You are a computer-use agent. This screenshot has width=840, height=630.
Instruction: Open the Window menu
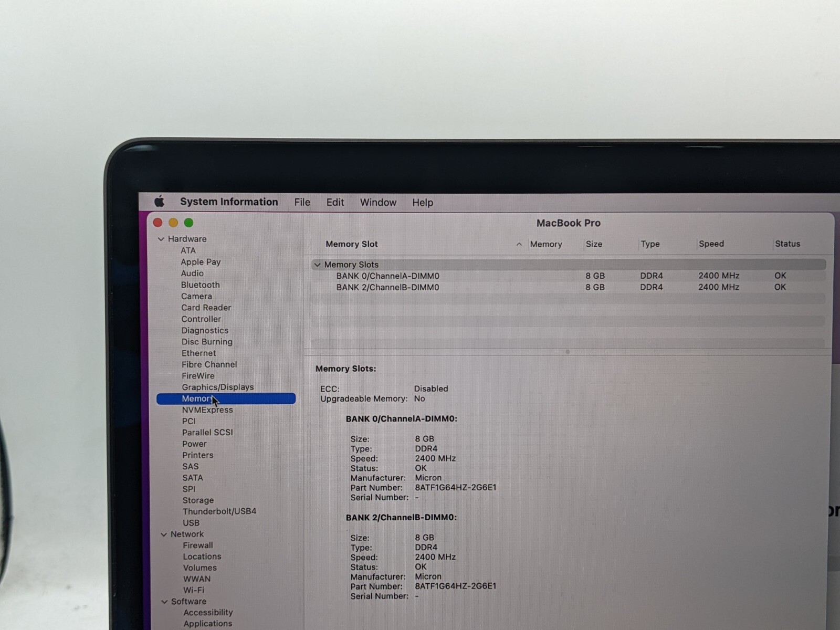tap(378, 202)
